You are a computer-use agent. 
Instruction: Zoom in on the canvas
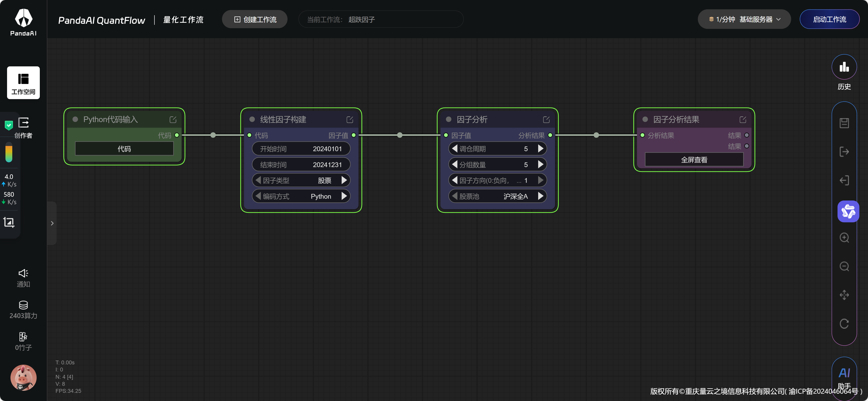(844, 238)
